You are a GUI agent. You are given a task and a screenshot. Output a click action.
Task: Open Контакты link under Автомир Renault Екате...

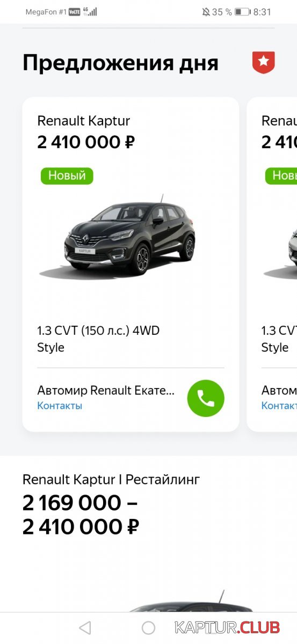tap(60, 406)
